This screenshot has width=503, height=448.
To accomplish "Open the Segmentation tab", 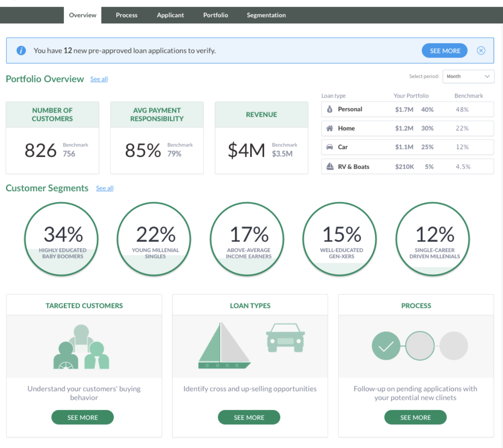I will tap(266, 15).
